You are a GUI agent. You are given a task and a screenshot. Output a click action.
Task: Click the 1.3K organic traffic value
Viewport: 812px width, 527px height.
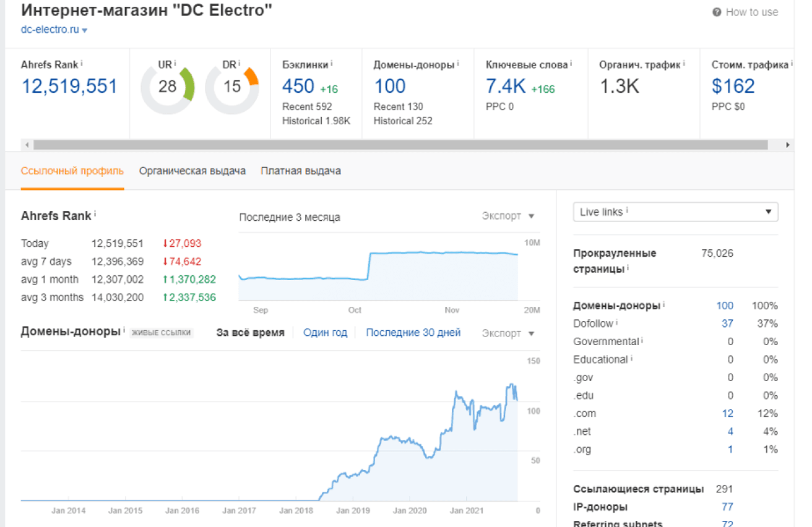(620, 86)
